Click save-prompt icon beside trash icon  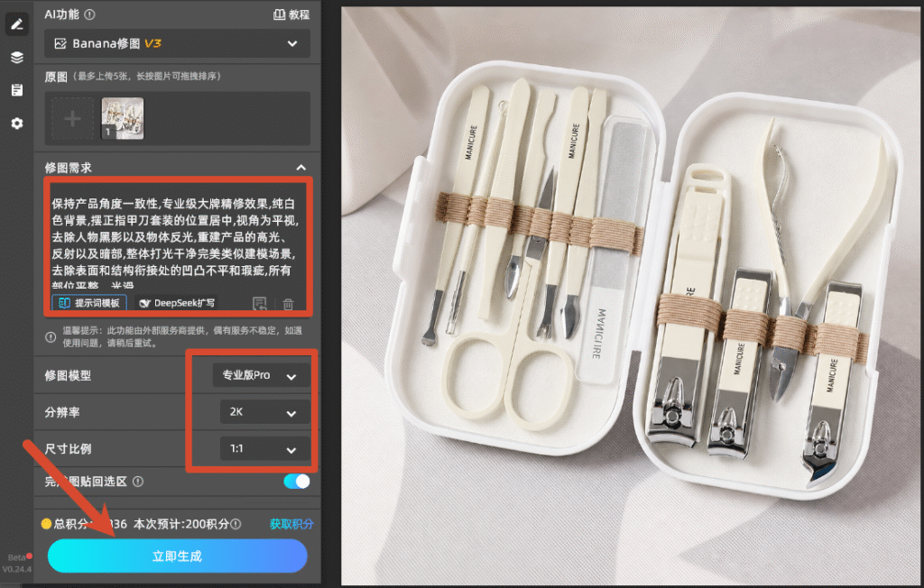click(x=260, y=303)
